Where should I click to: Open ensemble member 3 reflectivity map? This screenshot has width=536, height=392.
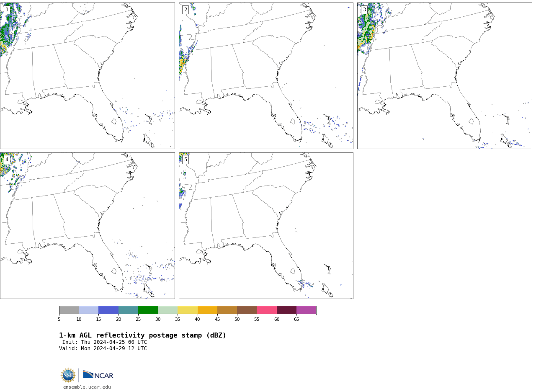click(x=445, y=75)
